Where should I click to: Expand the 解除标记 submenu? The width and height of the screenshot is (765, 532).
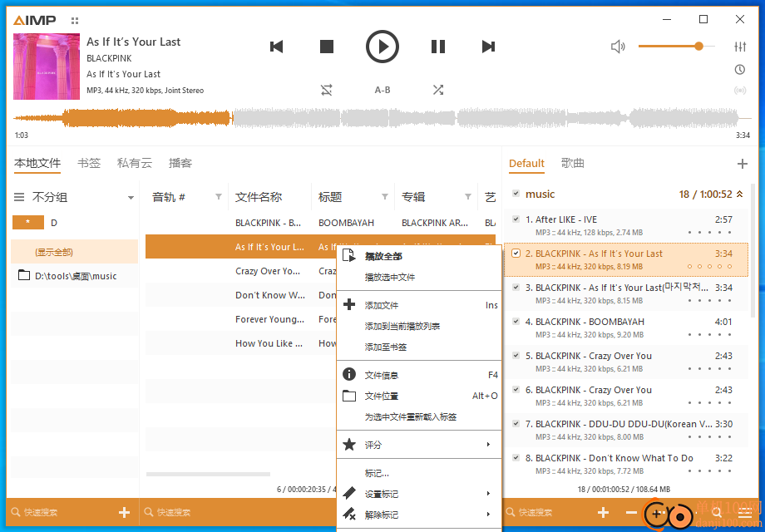click(x=419, y=515)
